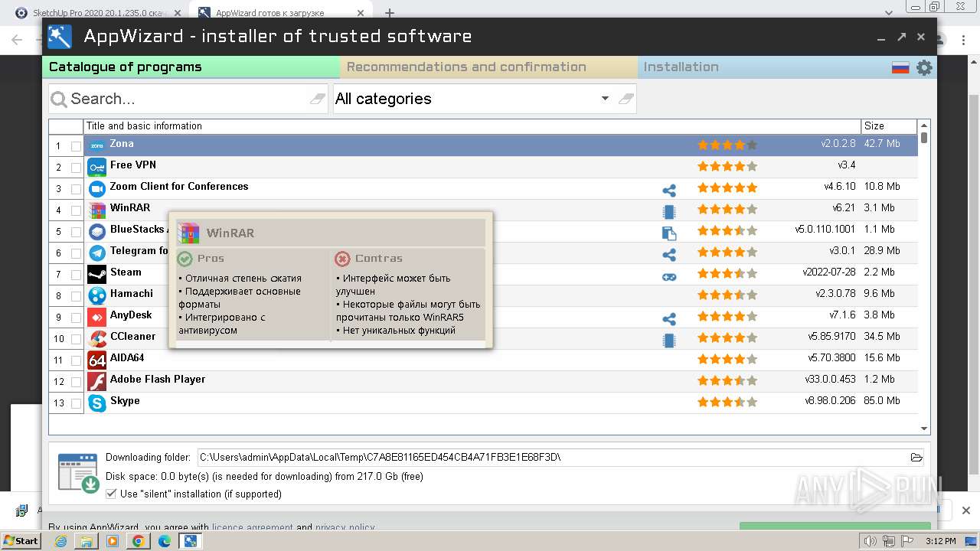This screenshot has width=980, height=551.
Task: Click the BlueStacks icon in row 5
Action: (96, 231)
